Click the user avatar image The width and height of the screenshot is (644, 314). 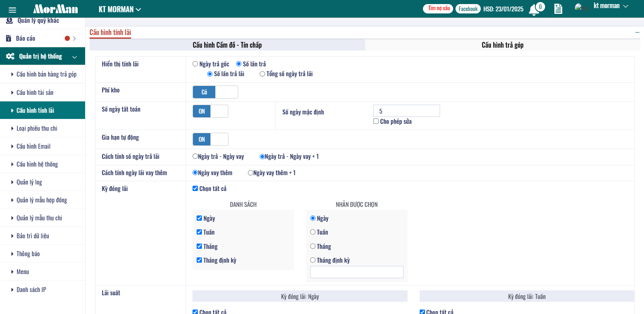[582, 7]
